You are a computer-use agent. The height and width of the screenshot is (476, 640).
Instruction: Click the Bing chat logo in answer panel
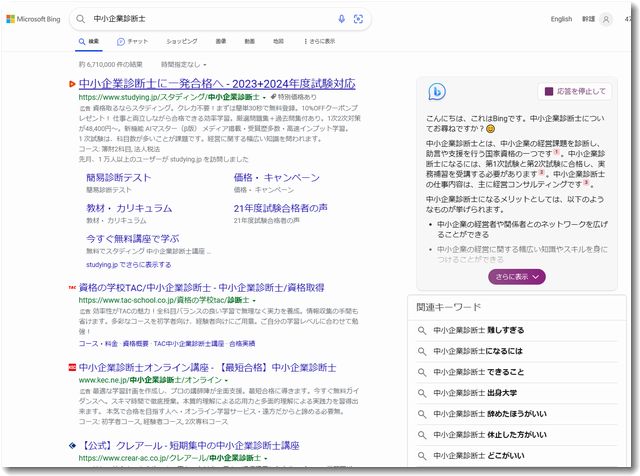[x=437, y=92]
